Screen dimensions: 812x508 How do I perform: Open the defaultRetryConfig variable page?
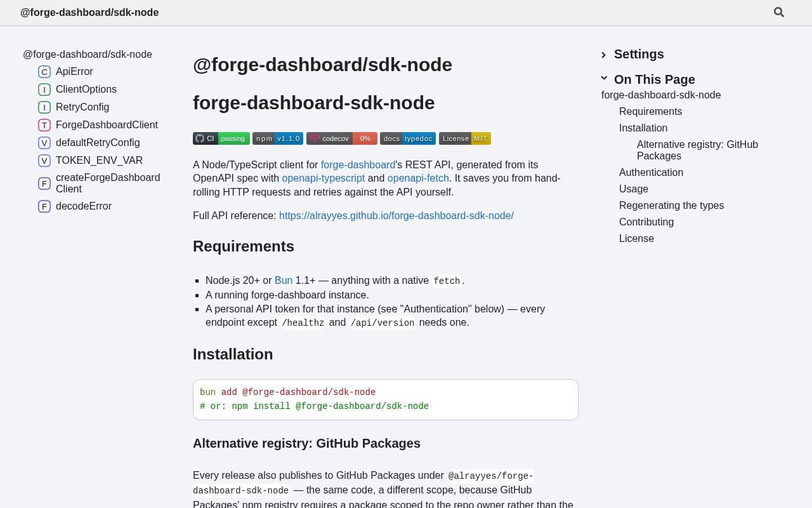tap(98, 143)
